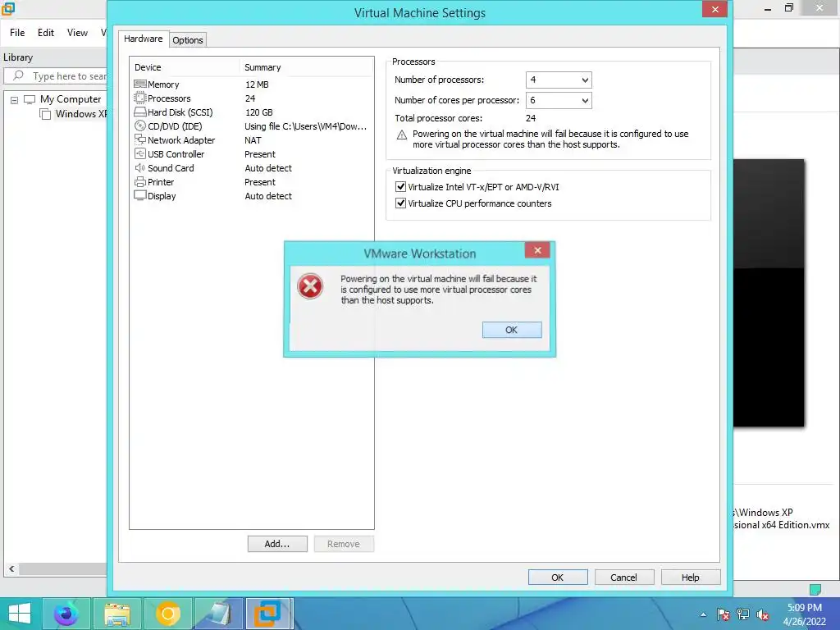Select Sound Card's 'Auto detect' summary

click(x=268, y=167)
